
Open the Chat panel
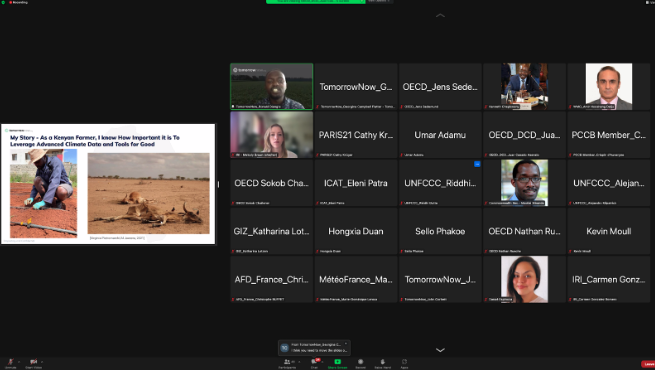tap(314, 363)
